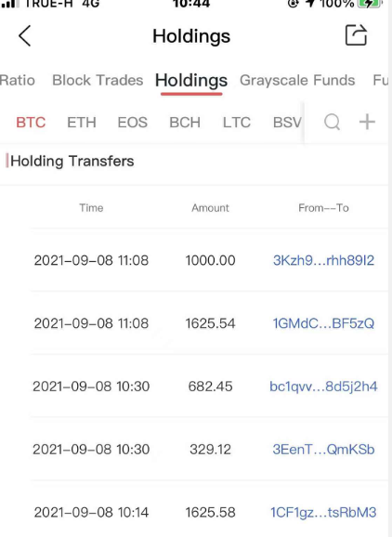Select the BTC coin filter
The height and width of the screenshot is (537, 392).
(31, 123)
